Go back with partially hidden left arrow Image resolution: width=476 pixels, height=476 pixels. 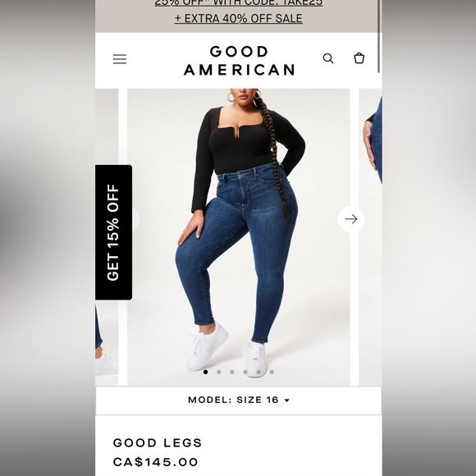pos(135,219)
